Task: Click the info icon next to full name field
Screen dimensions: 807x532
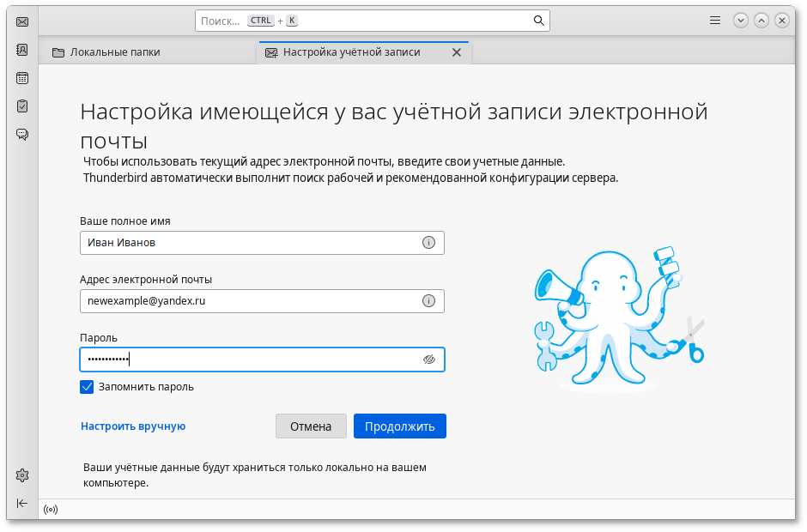Action: pos(428,243)
